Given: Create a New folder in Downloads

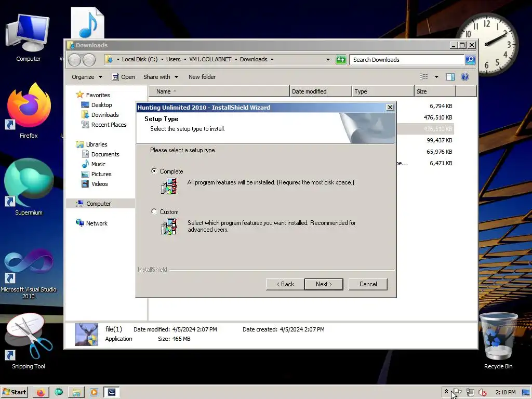Looking at the screenshot, I should [202, 77].
